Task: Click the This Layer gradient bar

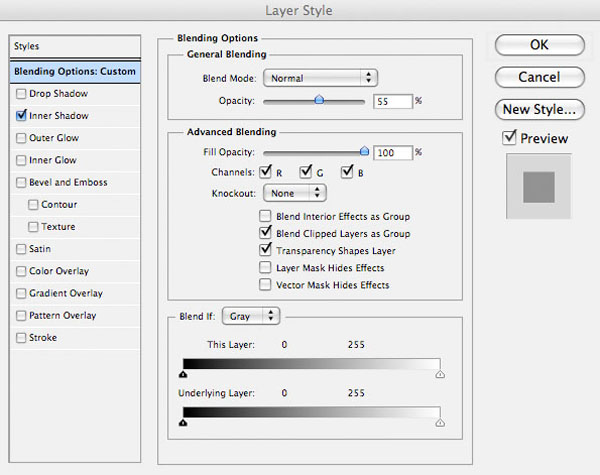Action: click(x=311, y=364)
